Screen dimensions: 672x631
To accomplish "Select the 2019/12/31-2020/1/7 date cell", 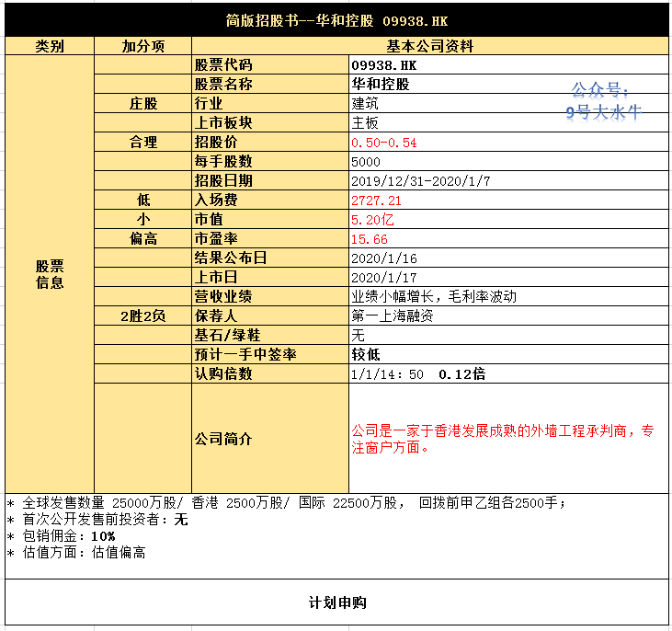I will [508, 180].
